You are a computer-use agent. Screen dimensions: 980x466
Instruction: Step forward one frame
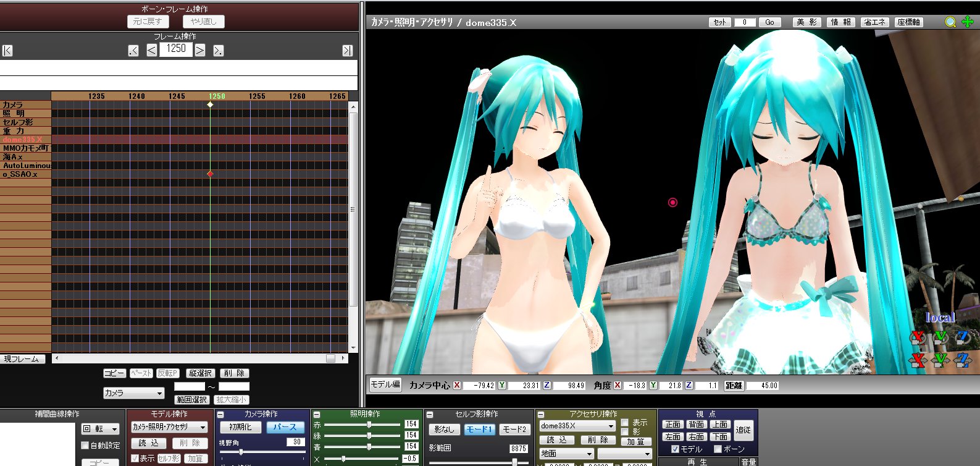coord(200,51)
